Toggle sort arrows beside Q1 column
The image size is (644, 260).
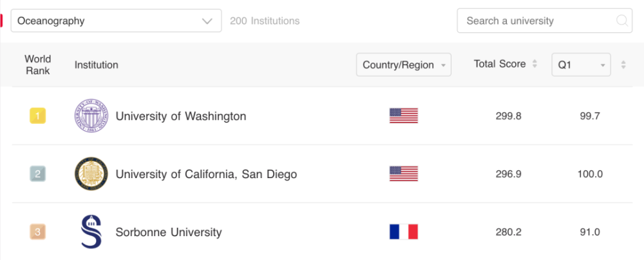tap(623, 65)
